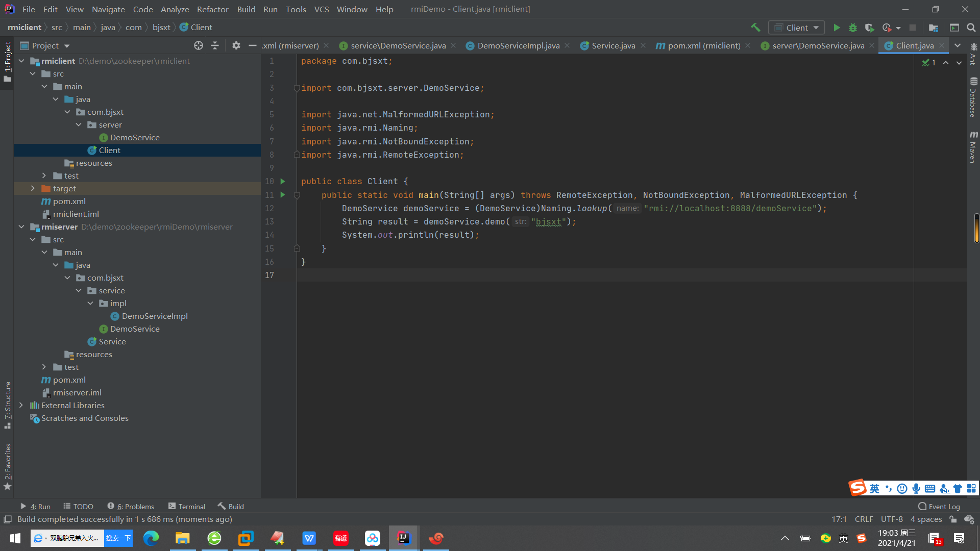Collapse the impl package node
This screenshot has width=980, height=551.
[90, 303]
